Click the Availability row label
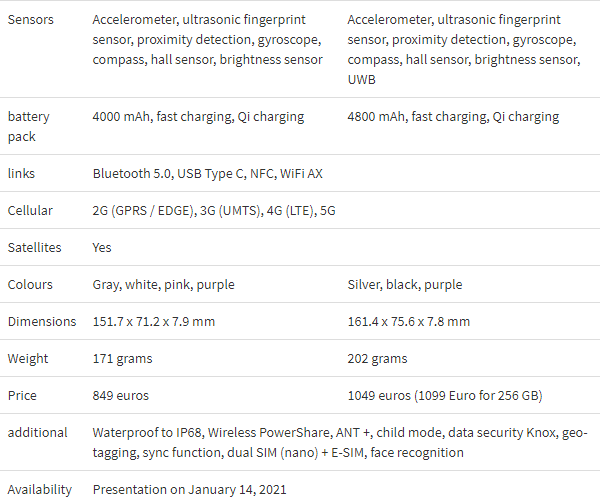Screen dimensions: 600x504 pos(40,490)
